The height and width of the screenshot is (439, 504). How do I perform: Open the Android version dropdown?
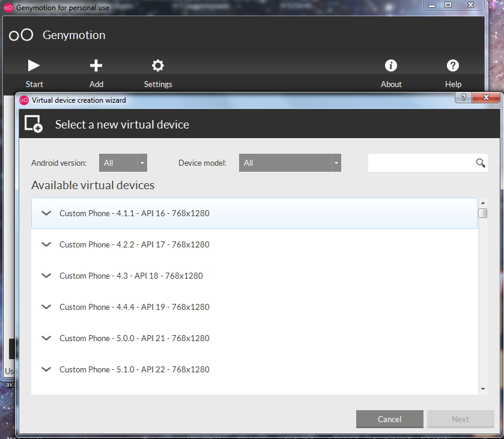(x=123, y=163)
